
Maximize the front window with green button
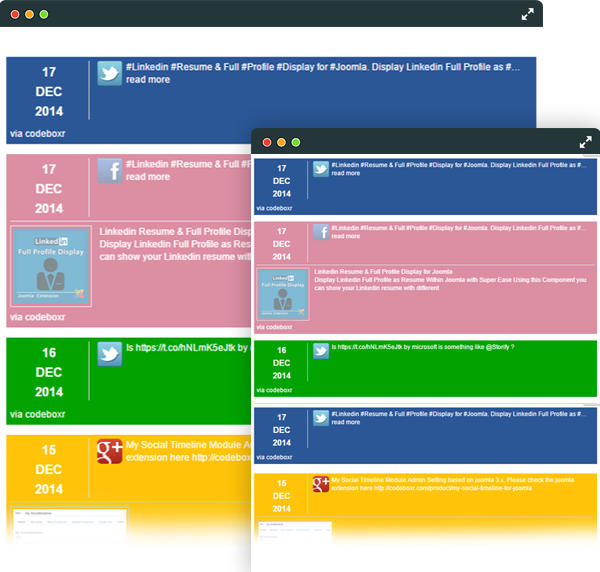tap(296, 142)
